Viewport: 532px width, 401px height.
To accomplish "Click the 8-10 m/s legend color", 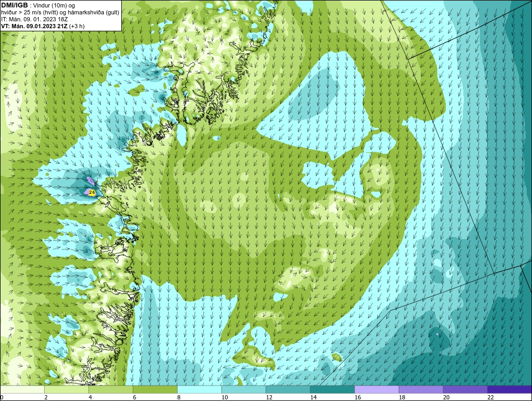I will [x=199, y=389].
